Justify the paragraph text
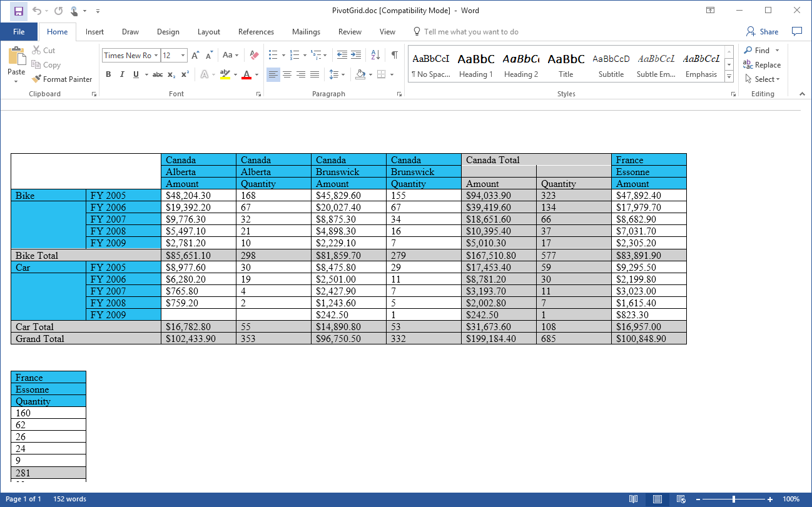Viewport: 812px width, 507px height. click(x=315, y=74)
